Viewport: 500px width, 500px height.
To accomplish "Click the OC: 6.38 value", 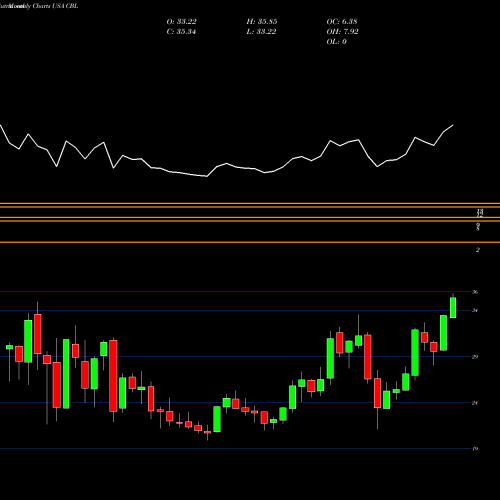I will [x=342, y=22].
